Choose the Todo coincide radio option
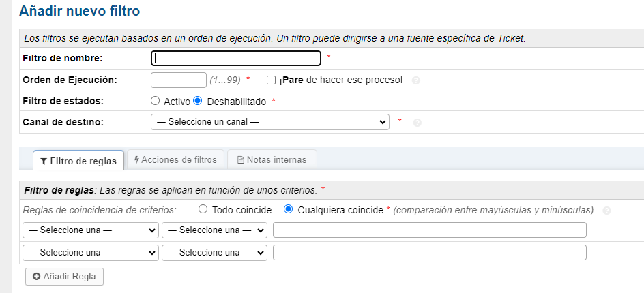Viewport: 644px width, 293px height. 203,209
